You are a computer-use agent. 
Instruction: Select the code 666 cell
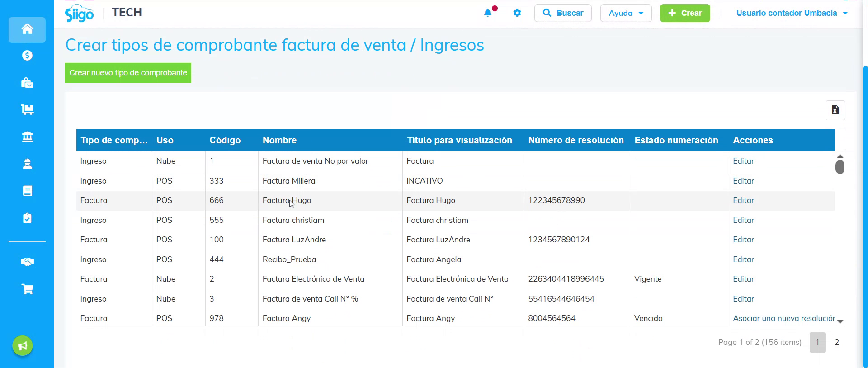pyautogui.click(x=232, y=200)
